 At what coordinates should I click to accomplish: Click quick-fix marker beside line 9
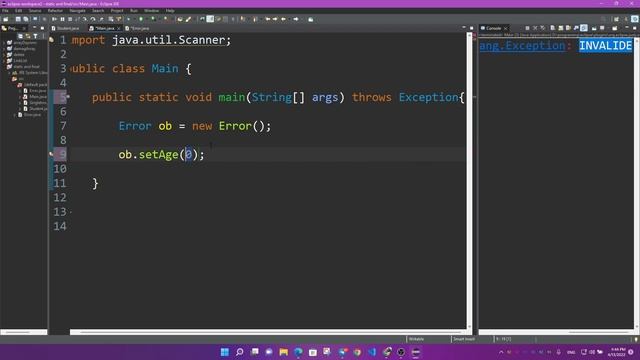(x=51, y=154)
